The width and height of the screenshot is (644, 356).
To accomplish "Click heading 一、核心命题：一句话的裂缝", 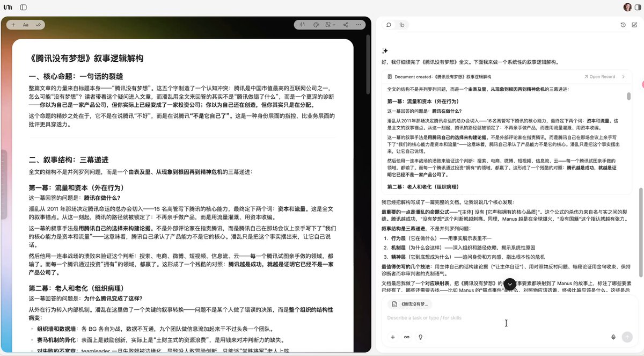I will [76, 76].
